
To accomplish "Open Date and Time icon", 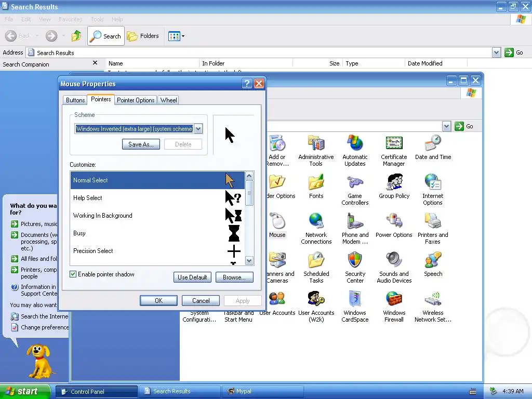I will pos(433,147).
